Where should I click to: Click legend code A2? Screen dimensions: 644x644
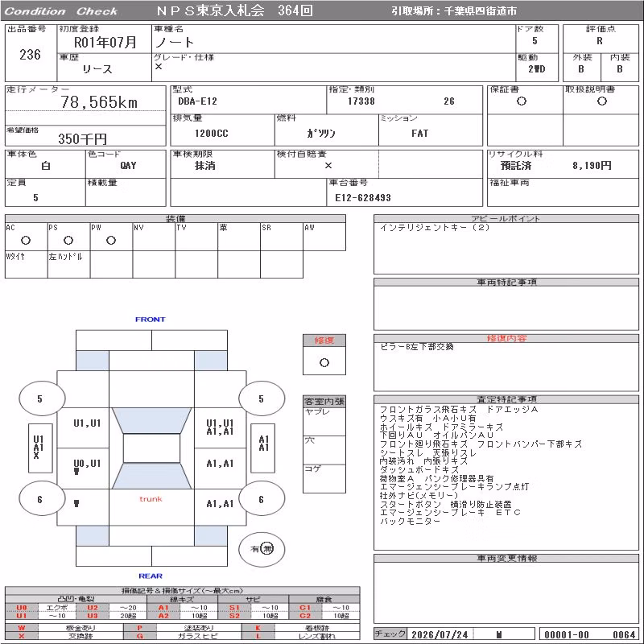coord(163,616)
